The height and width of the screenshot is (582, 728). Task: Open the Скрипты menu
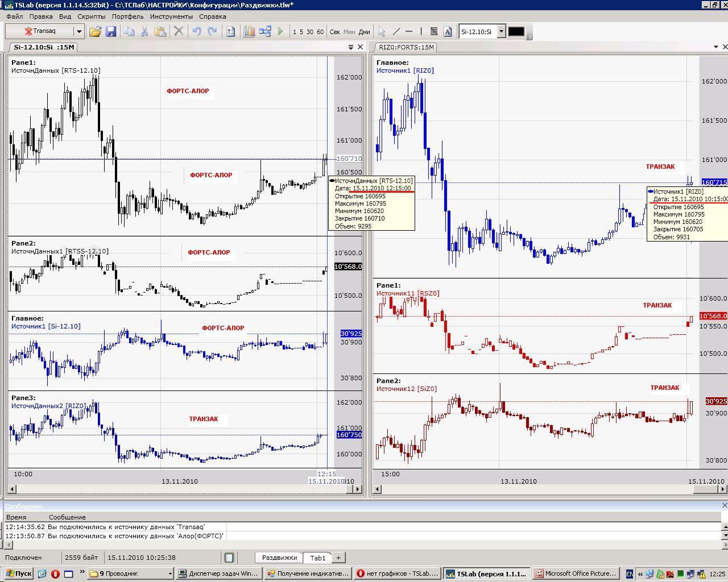coord(92,16)
